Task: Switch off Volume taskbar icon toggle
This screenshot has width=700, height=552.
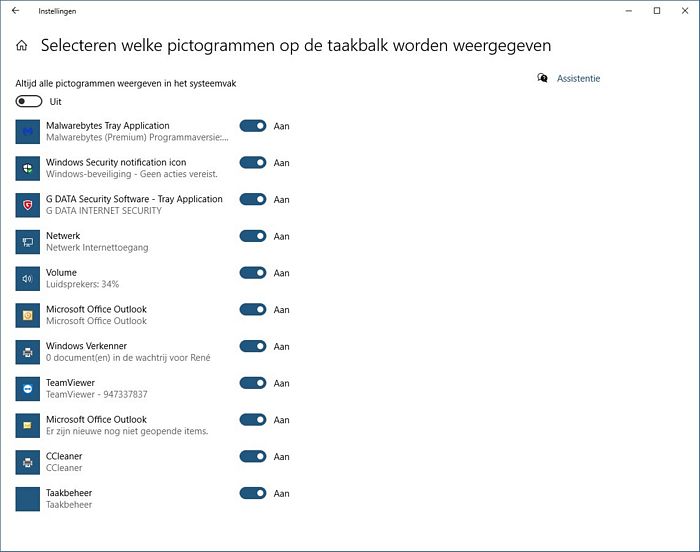Action: 253,272
